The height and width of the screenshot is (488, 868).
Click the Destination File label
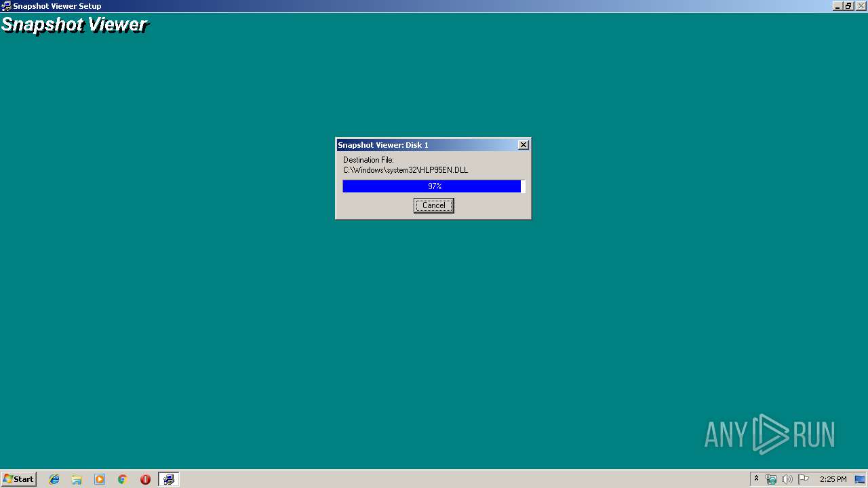[x=368, y=160]
